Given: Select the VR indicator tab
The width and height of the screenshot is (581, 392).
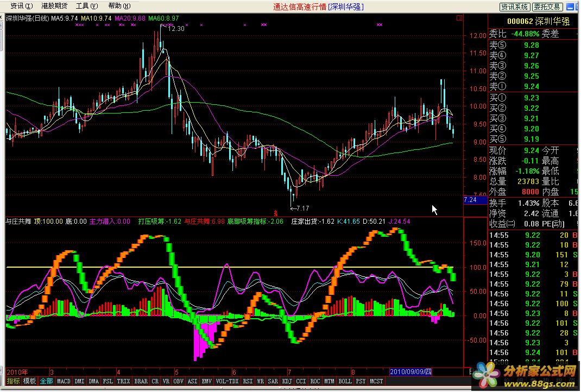Looking at the screenshot, I should coord(166,381).
